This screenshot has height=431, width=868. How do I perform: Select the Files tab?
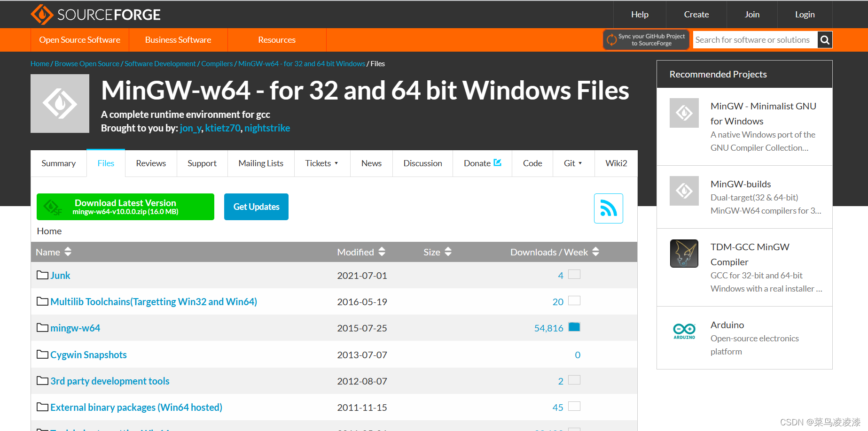(x=106, y=163)
